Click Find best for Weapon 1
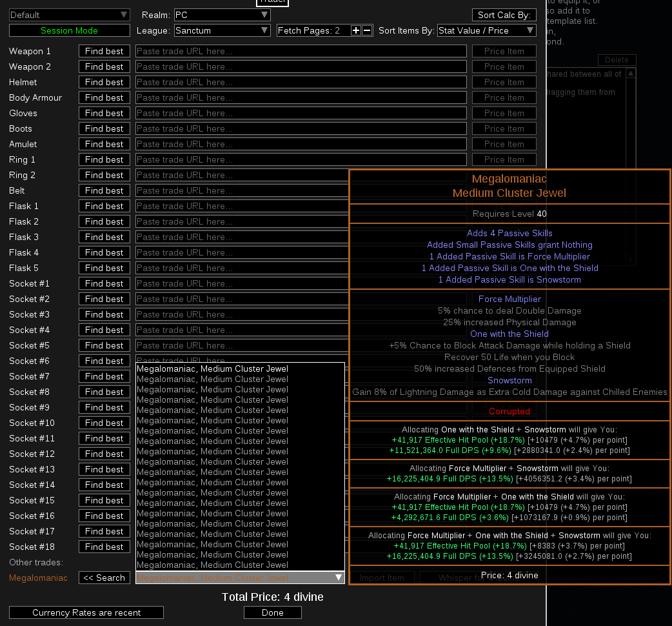 [x=104, y=51]
